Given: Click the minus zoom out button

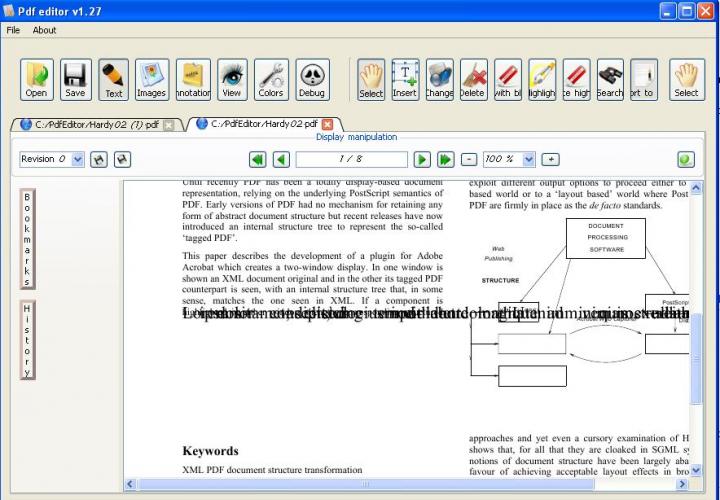Looking at the screenshot, I should point(468,159).
